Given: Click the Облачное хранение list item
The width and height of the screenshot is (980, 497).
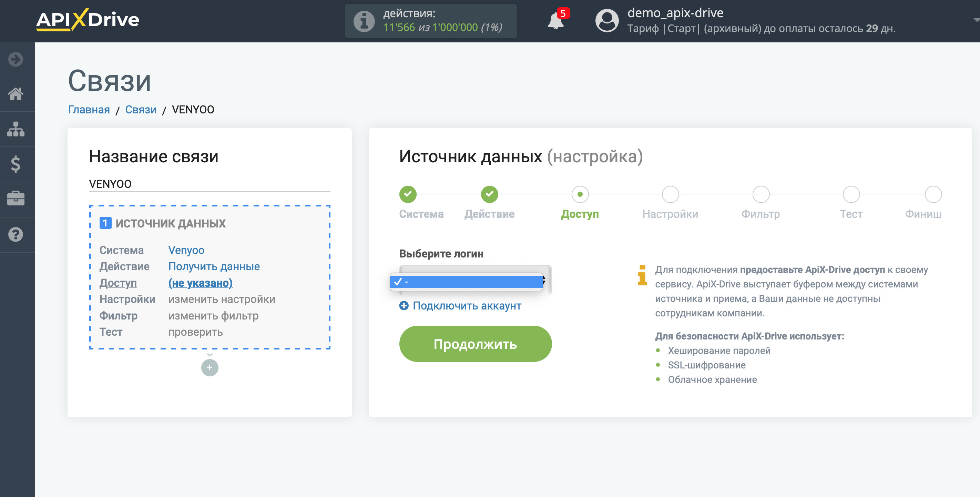Looking at the screenshot, I should coord(712,379).
